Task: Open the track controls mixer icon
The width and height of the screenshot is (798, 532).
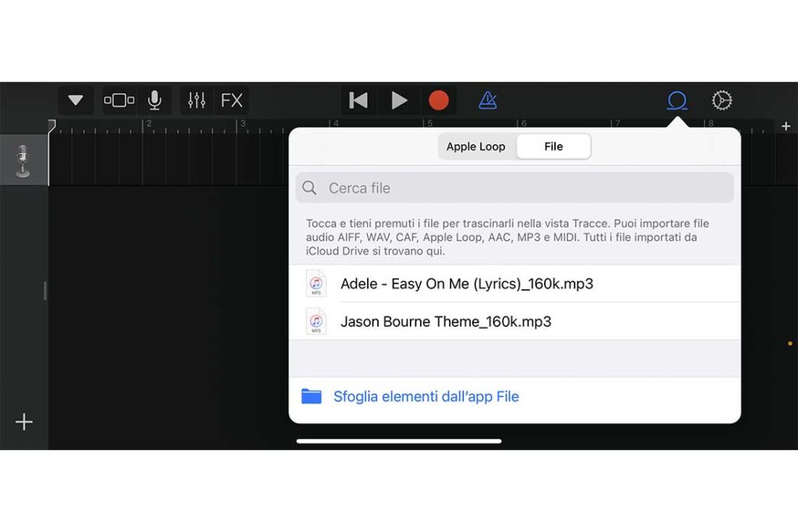Action: coord(196,100)
